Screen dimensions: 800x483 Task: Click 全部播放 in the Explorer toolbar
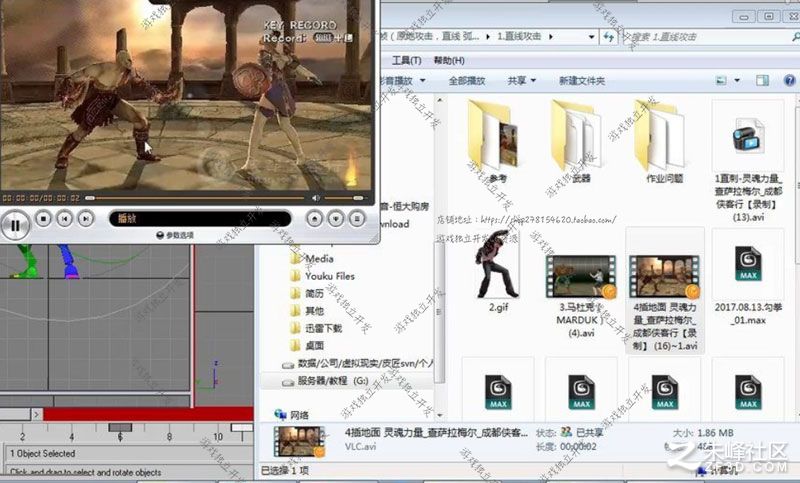[467, 81]
